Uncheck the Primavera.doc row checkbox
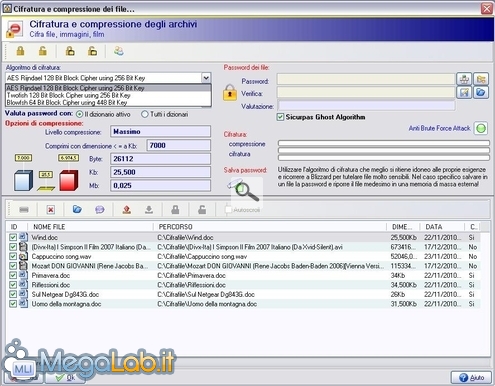The height and width of the screenshot is (386, 495). (13, 275)
